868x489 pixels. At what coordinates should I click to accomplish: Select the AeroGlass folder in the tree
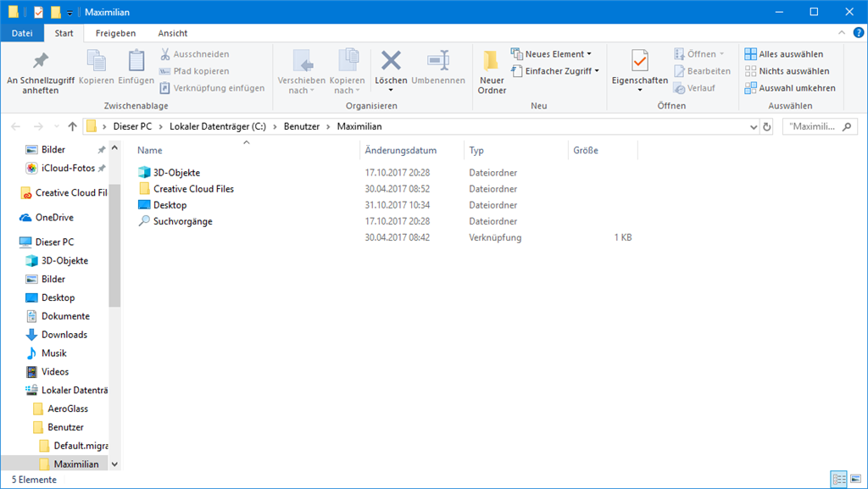coord(68,408)
